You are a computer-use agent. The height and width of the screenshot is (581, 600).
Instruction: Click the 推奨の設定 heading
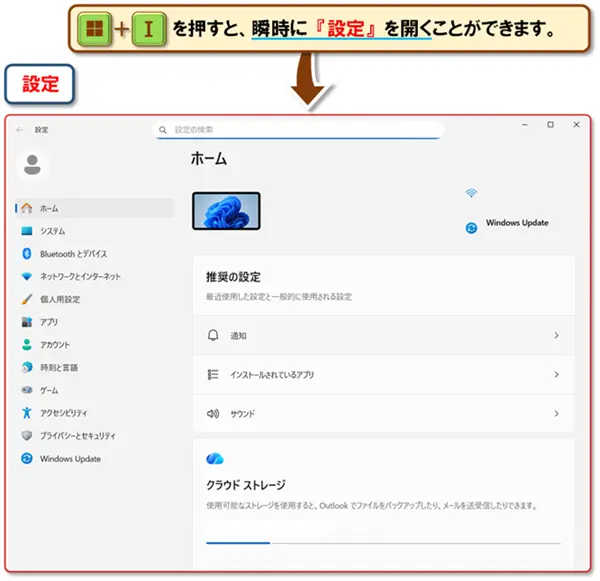pyautogui.click(x=233, y=277)
